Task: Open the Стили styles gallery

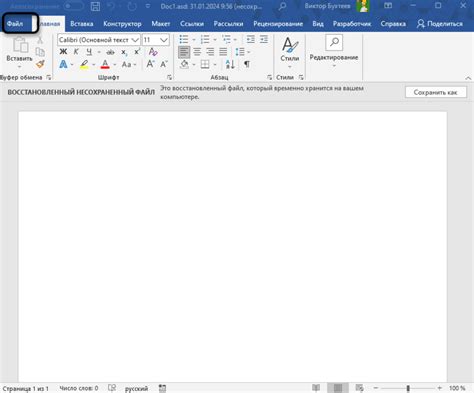Action: point(290,52)
